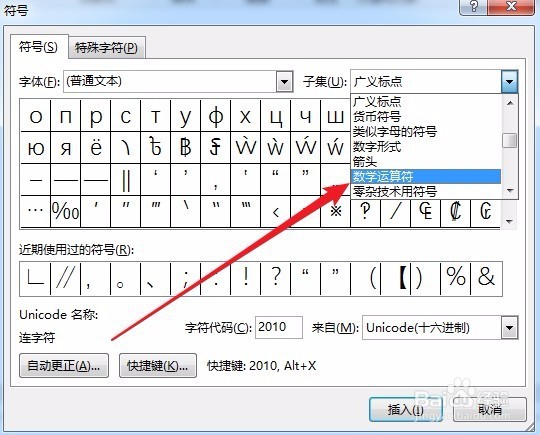540x435 pixels.
Task: Pick the Cyrillic о symbol in grid
Action: tap(36, 116)
